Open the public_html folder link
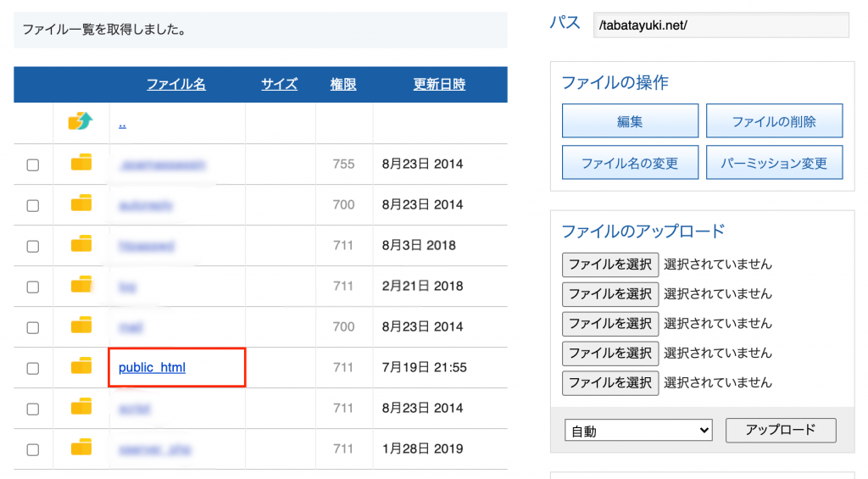 153,367
